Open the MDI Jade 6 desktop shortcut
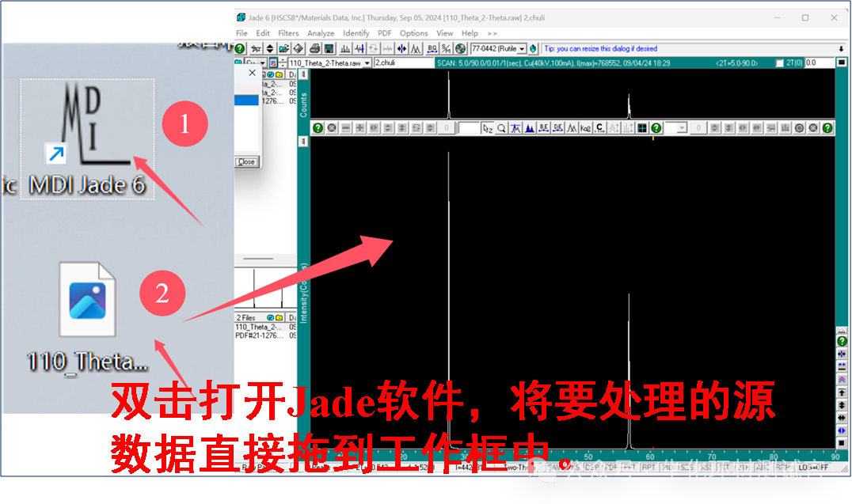852x504 pixels. [x=87, y=139]
